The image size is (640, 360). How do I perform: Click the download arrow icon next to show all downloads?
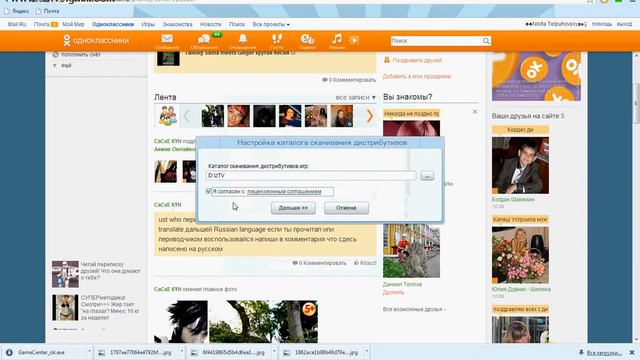(581, 352)
